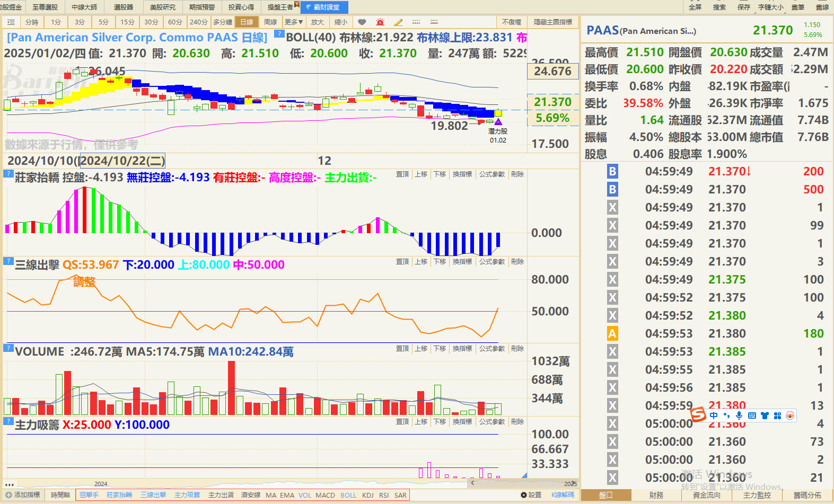Open 公式參數 for VOLUME panel

[492, 348]
